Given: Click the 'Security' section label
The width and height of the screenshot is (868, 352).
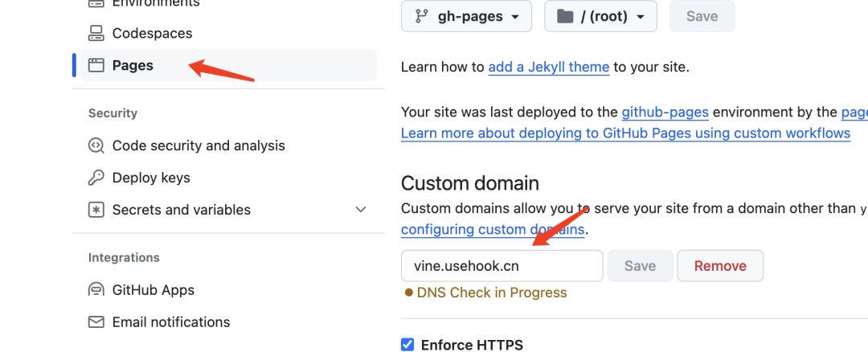Looking at the screenshot, I should 113,113.
